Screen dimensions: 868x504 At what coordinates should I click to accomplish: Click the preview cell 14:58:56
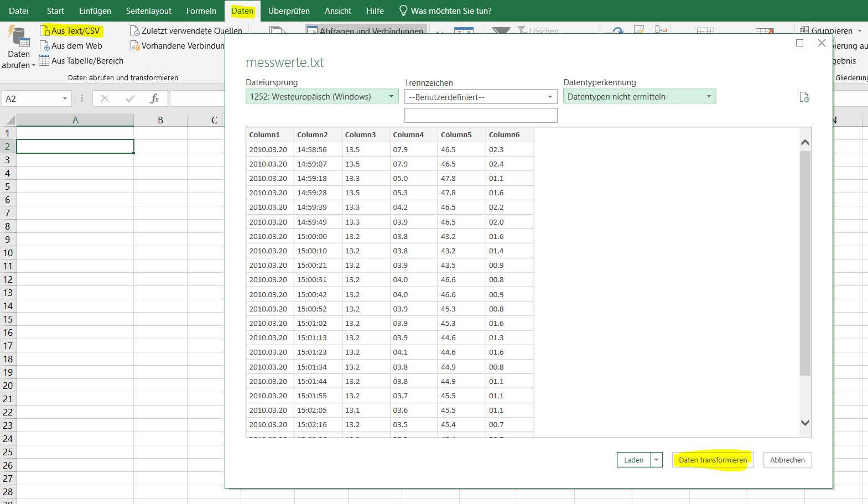[318, 149]
